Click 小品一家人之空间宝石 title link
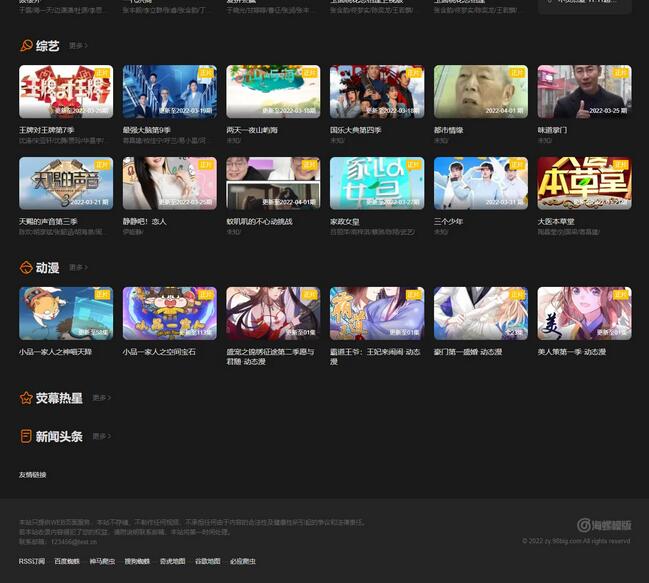The image size is (649, 583). (x=159, y=352)
